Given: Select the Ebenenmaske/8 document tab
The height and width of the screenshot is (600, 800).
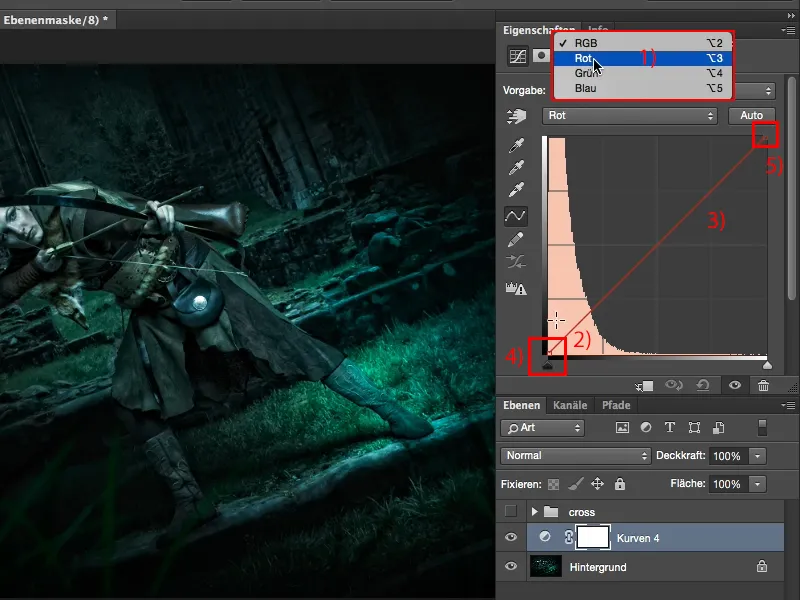Looking at the screenshot, I should click(x=56, y=20).
